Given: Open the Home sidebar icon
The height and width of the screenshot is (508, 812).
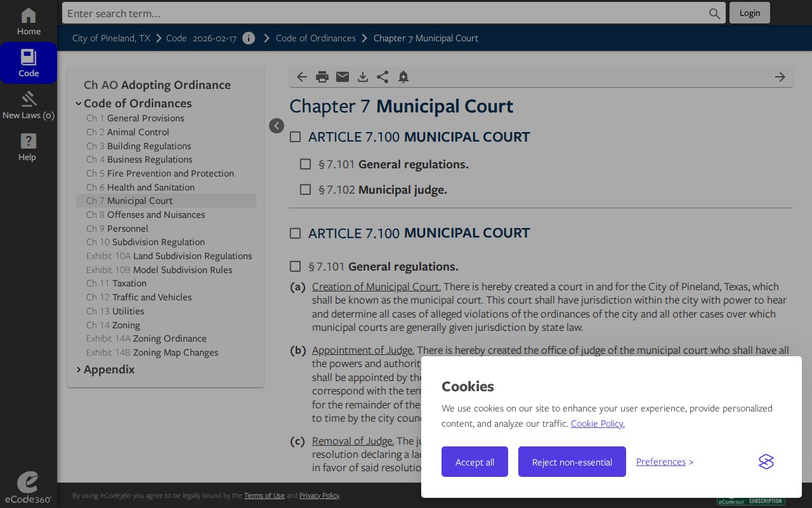Looking at the screenshot, I should click(29, 22).
